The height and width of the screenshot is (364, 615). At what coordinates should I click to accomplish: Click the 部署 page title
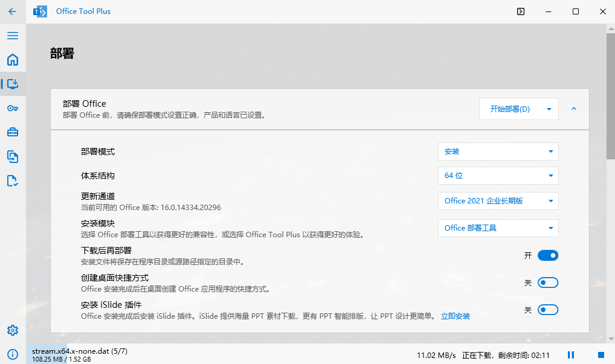click(62, 53)
